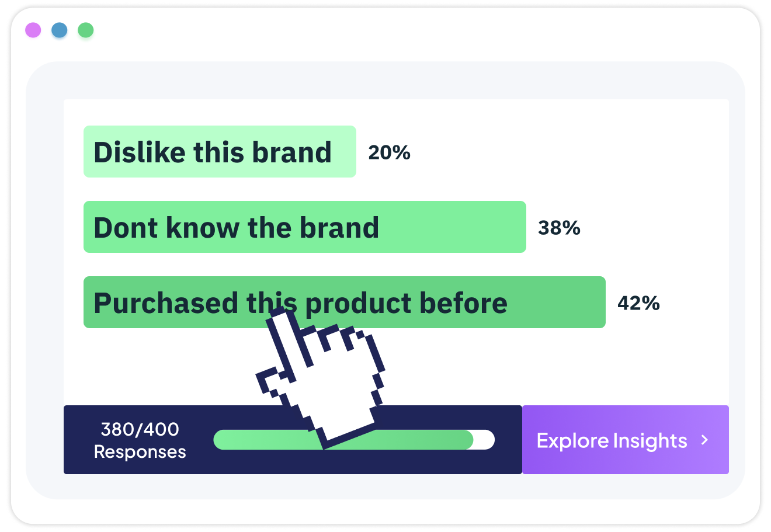Screen dimensions: 771x532
Task: Click the light gray backdrop panel
Action: pos(44,292)
